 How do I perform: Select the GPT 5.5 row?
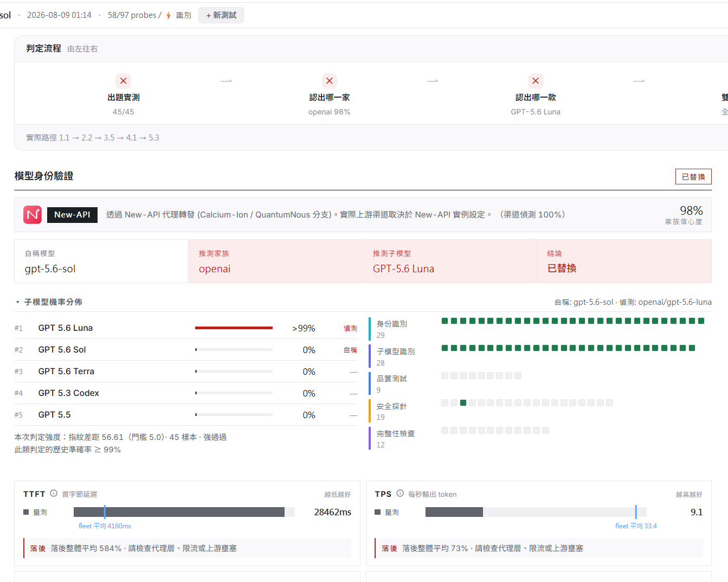pyautogui.click(x=186, y=415)
